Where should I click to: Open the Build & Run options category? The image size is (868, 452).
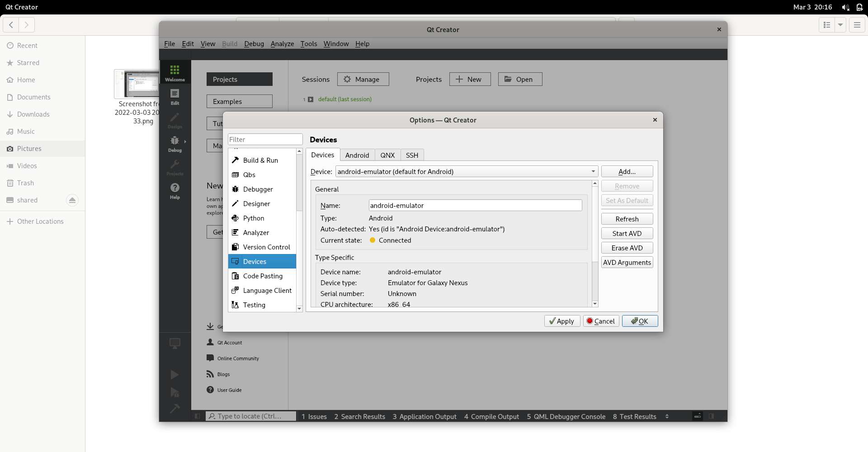262,160
